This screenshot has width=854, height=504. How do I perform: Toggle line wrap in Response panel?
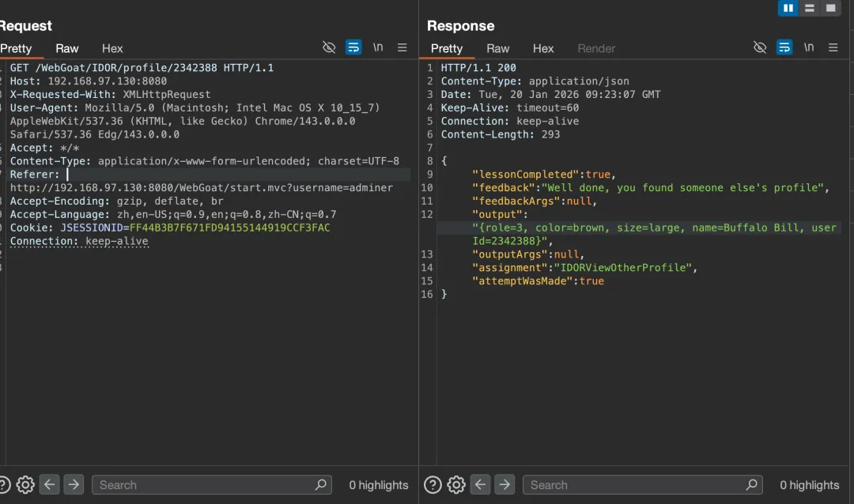pos(784,47)
